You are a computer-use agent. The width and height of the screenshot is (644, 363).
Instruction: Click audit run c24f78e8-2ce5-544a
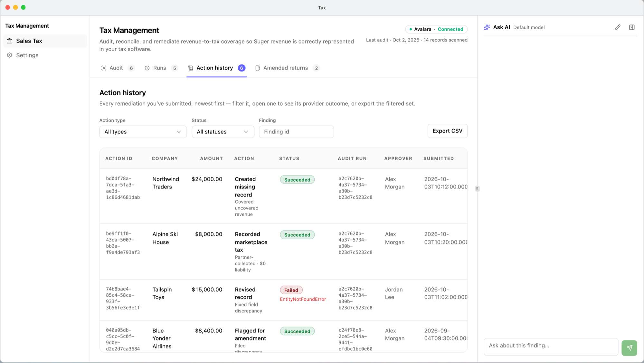pos(355,339)
